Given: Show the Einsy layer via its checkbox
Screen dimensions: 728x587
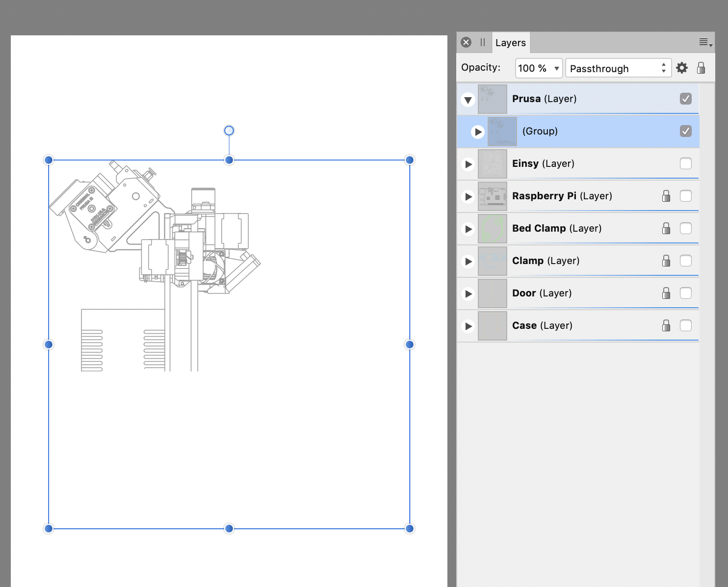Looking at the screenshot, I should [685, 163].
